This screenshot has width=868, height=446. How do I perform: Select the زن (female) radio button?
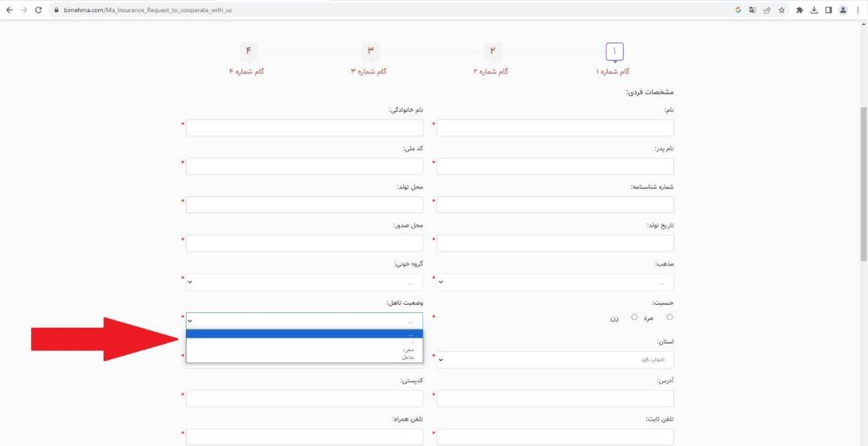click(x=635, y=317)
